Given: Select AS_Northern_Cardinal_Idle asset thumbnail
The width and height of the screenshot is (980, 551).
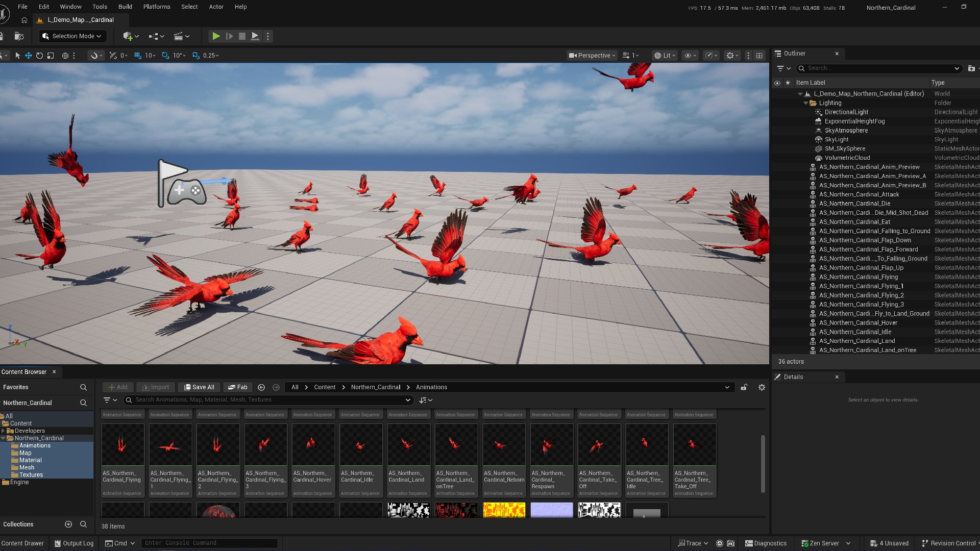Looking at the screenshot, I should (361, 460).
